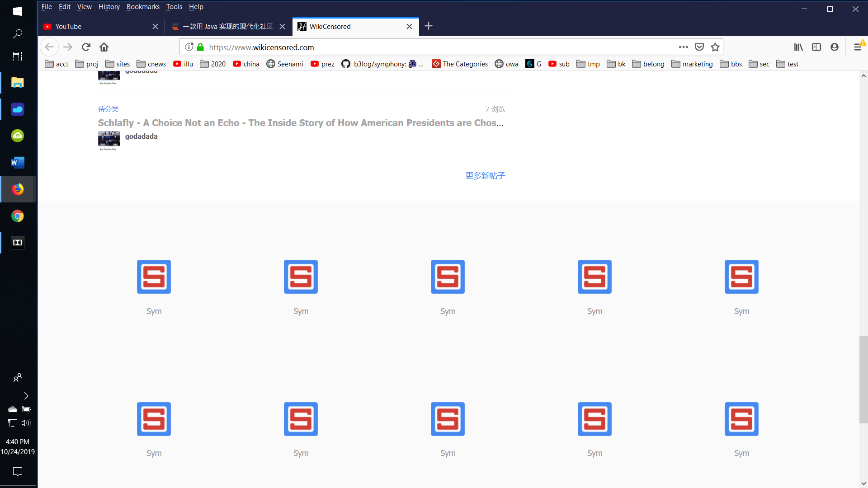Image resolution: width=868 pixels, height=488 pixels.
Task: Open the Library bookshelf icon
Action: [x=798, y=47]
